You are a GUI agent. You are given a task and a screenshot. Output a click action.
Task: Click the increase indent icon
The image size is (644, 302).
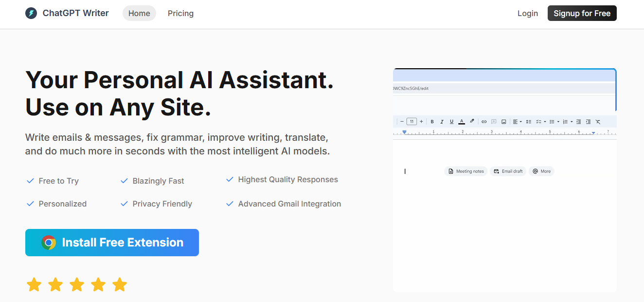[x=588, y=122]
